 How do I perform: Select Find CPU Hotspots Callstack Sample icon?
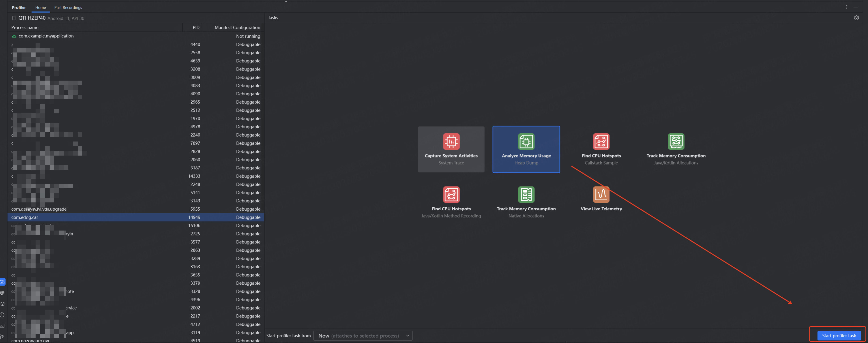601,141
